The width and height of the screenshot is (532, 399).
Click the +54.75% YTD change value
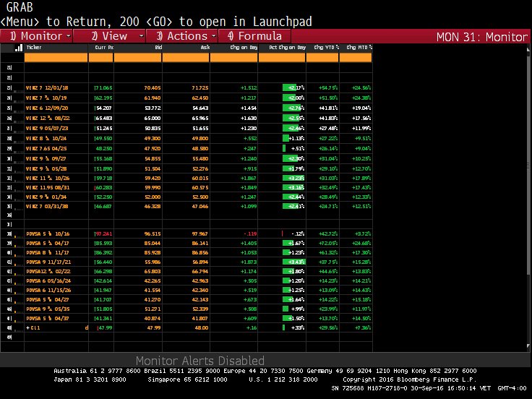click(328, 88)
